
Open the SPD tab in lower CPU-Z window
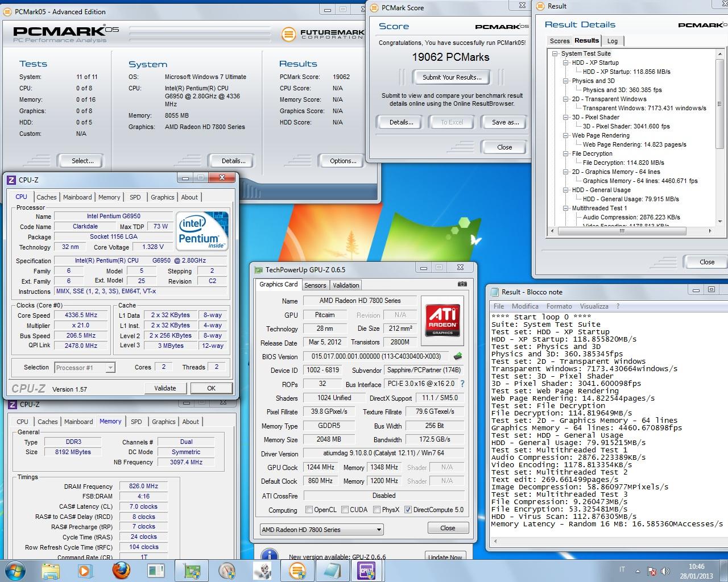[x=136, y=422]
